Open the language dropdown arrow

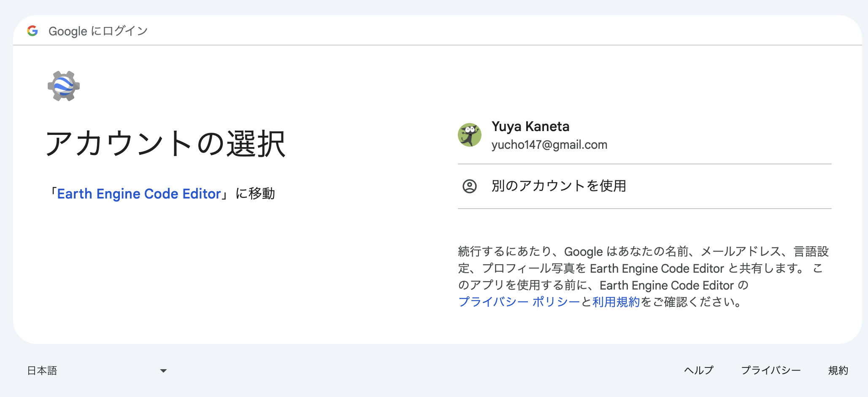click(163, 371)
